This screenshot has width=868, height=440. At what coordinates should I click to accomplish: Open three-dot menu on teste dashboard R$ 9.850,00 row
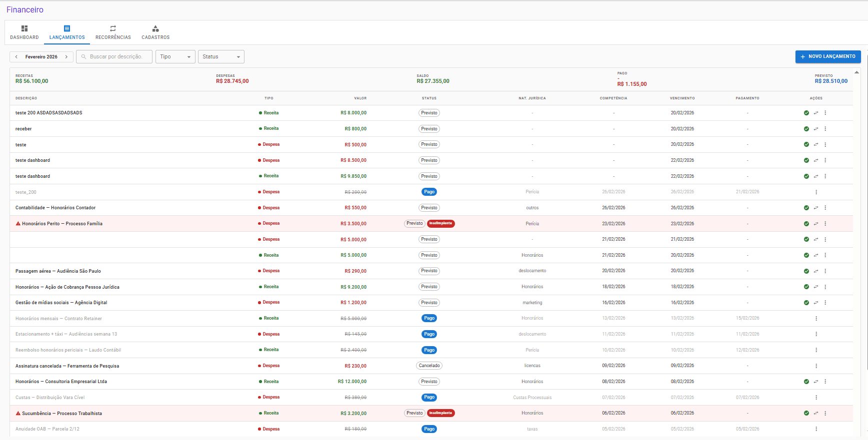[825, 176]
